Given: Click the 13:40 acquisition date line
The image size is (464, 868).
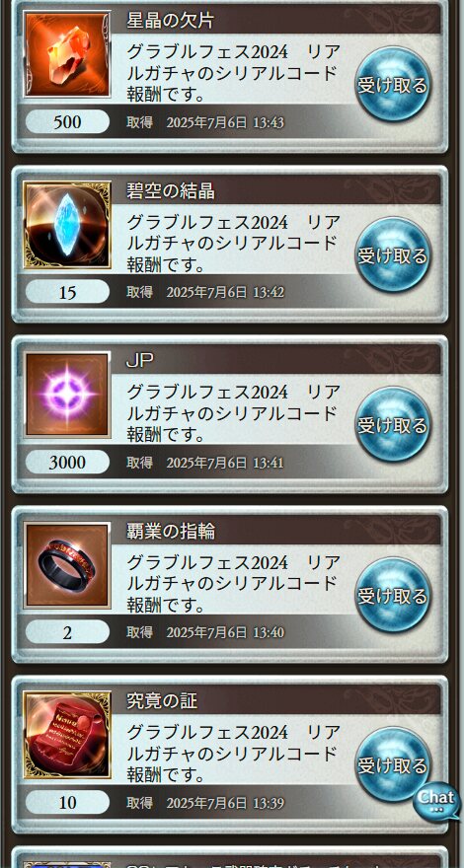Looking at the screenshot, I should point(205,632).
